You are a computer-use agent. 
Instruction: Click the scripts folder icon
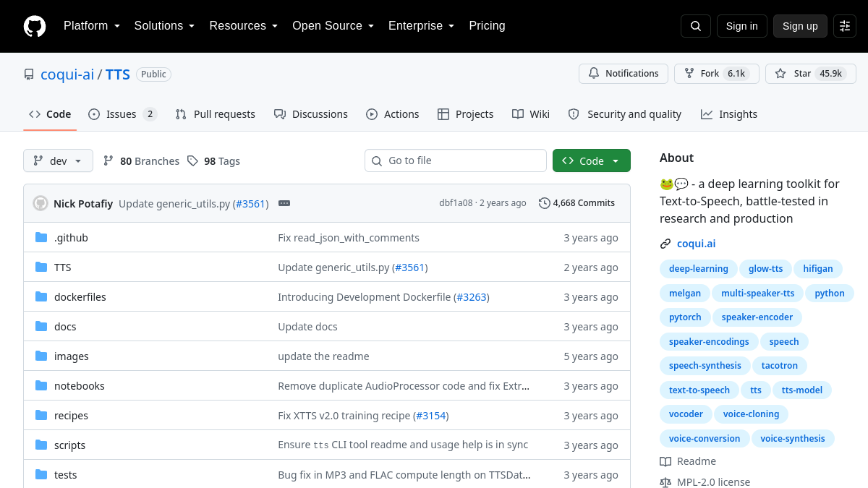(x=41, y=445)
